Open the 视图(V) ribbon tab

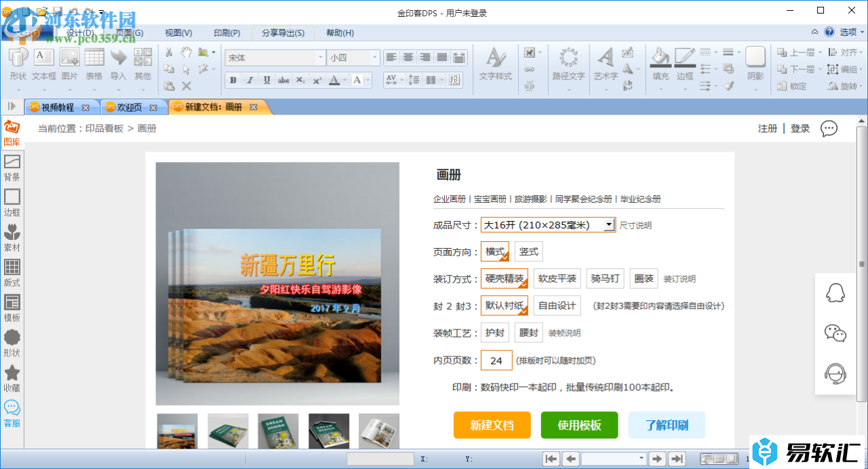pyautogui.click(x=178, y=33)
